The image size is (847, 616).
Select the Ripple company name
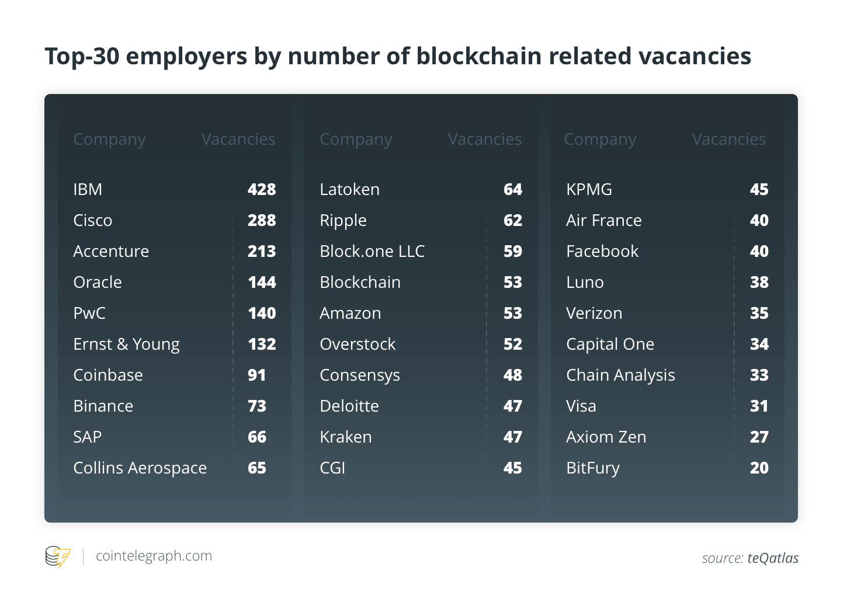click(x=343, y=221)
